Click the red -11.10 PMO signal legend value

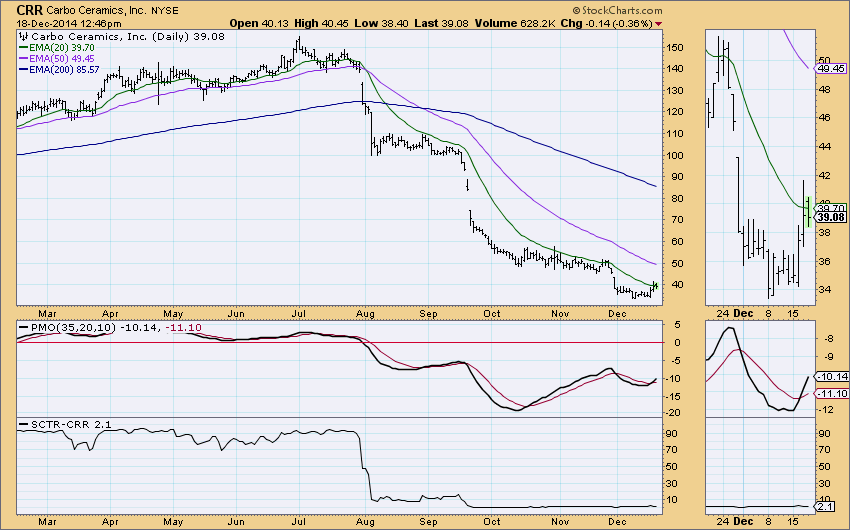pos(183,328)
